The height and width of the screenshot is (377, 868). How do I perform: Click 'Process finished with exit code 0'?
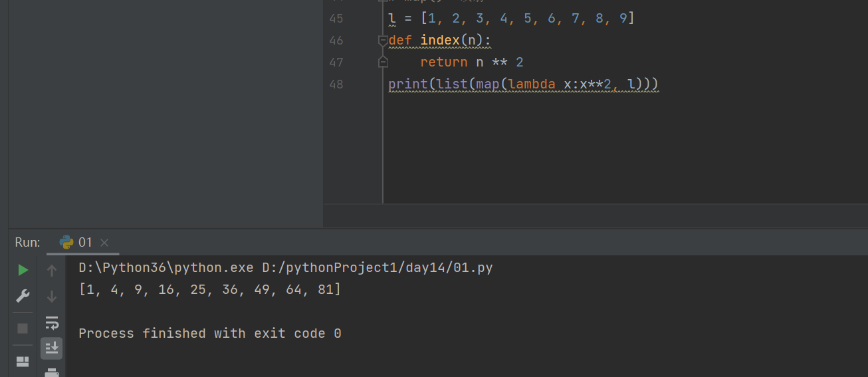[x=210, y=333]
